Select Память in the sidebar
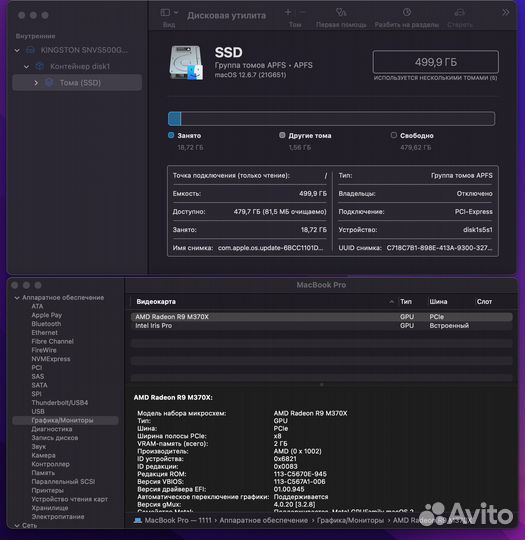The height and width of the screenshot is (540, 525). pos(43,473)
